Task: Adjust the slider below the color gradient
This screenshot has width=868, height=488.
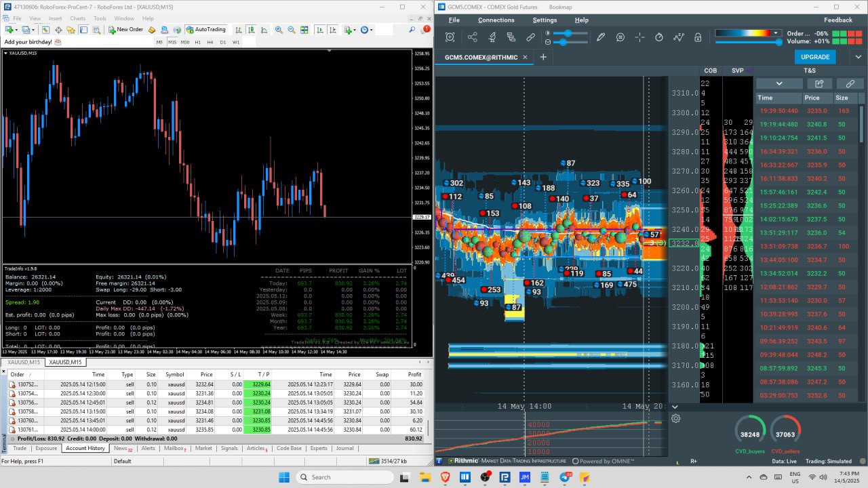Action: pyautogui.click(x=748, y=42)
